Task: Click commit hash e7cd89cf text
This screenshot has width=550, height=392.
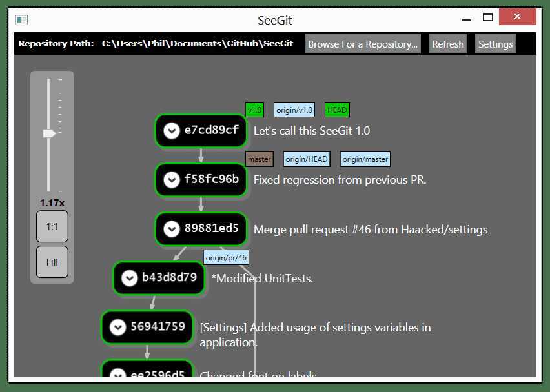Action: 212,130
